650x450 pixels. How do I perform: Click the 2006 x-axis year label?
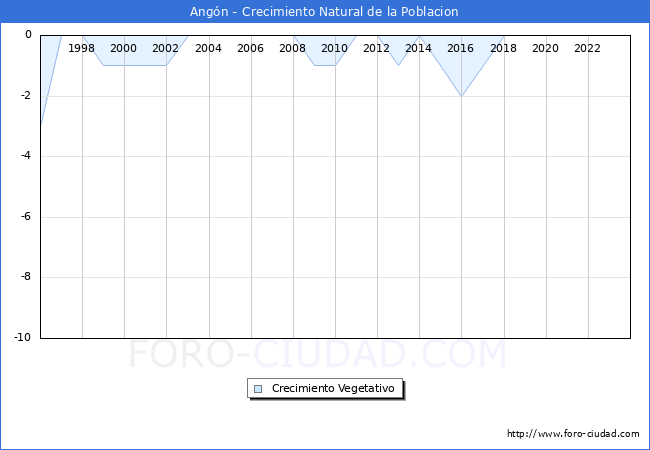click(250, 48)
